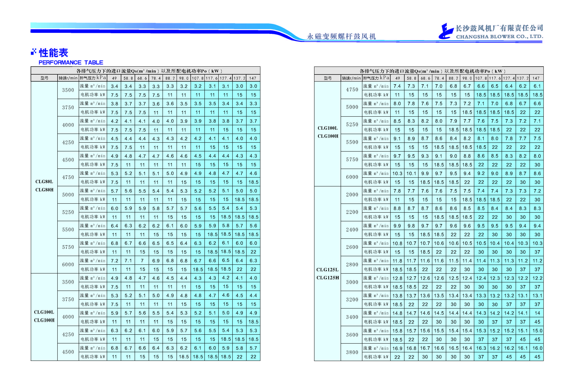The width and height of the screenshot is (574, 392).
Task: Click the 性能表 heading text
Action: 53,53
